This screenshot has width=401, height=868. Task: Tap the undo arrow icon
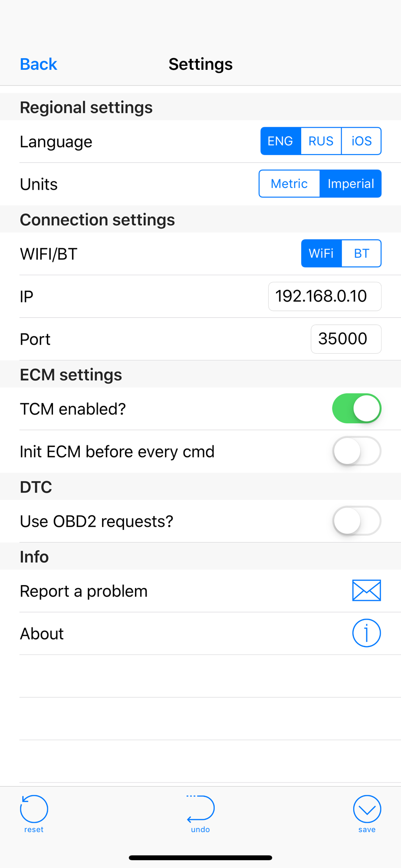200,809
